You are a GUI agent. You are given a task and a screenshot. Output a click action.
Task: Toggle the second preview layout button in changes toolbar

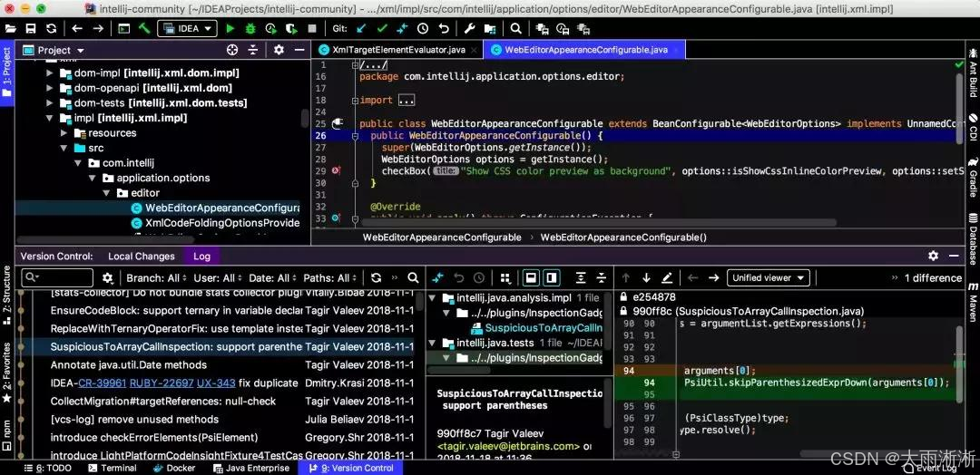click(552, 277)
